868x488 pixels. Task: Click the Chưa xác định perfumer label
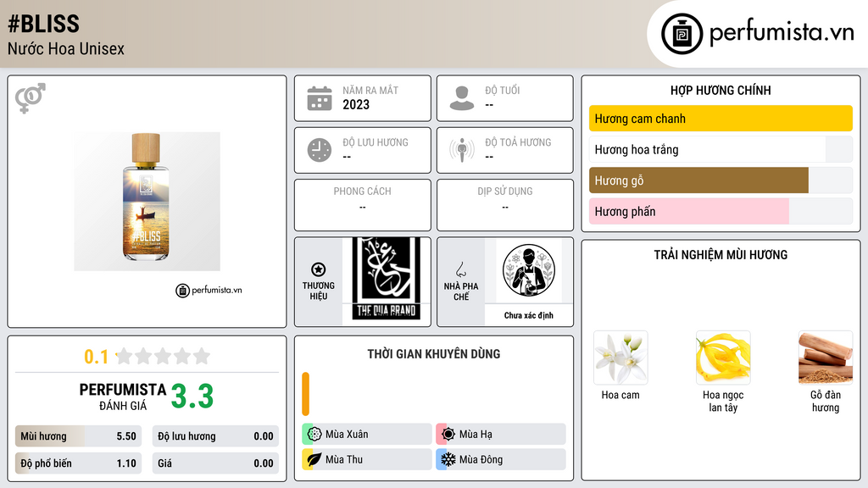[529, 315]
